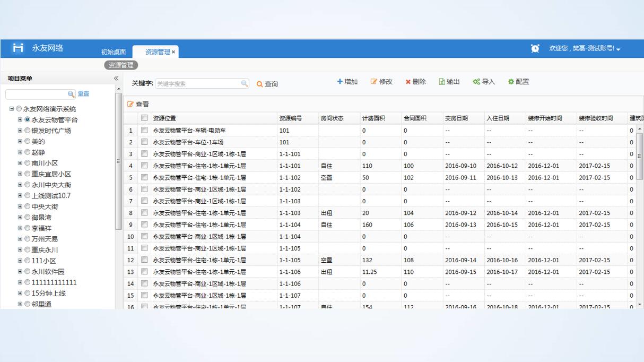
Task: Close the 资源管理 tab
Action: point(173,52)
